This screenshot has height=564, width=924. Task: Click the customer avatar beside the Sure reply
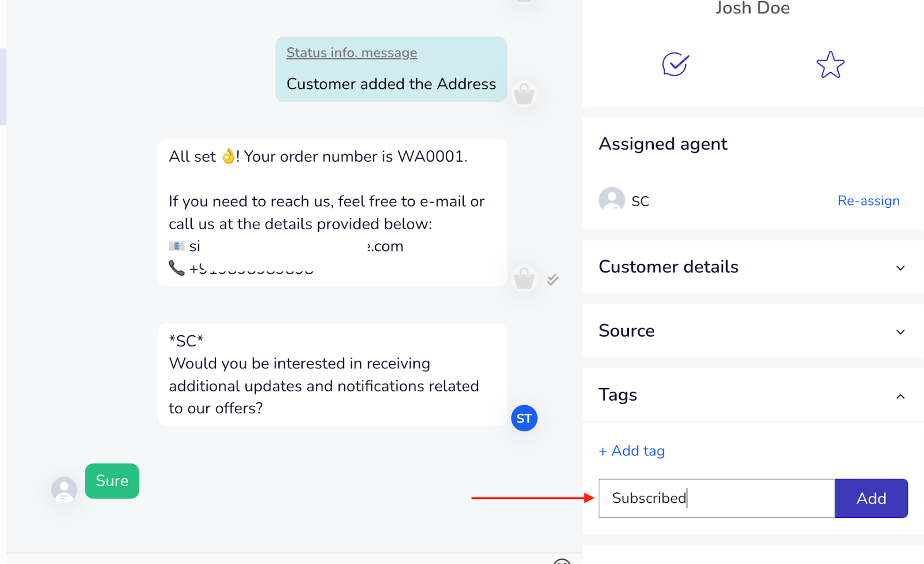(64, 490)
